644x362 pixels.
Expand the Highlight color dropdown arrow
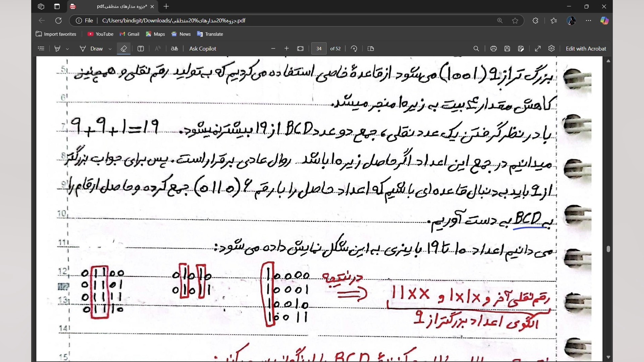[x=67, y=49]
